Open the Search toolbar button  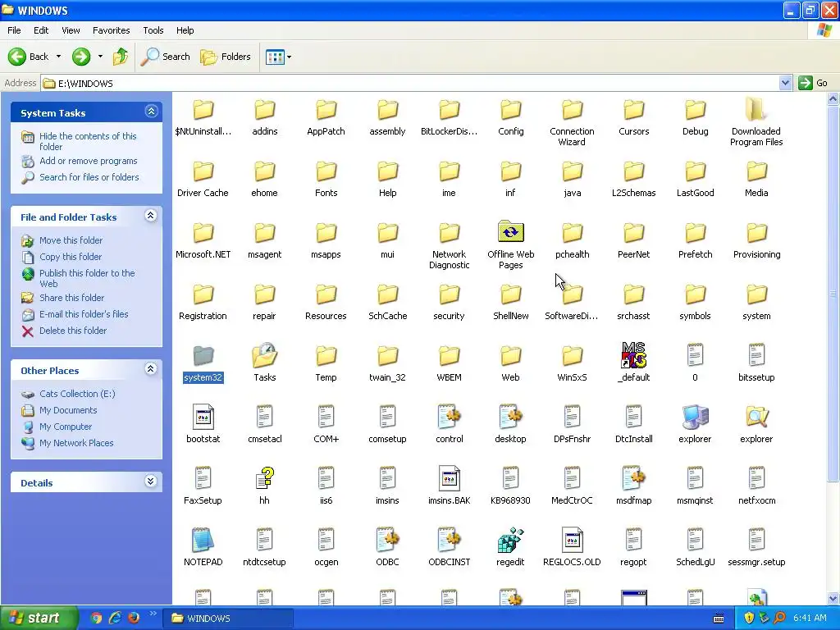pos(166,57)
